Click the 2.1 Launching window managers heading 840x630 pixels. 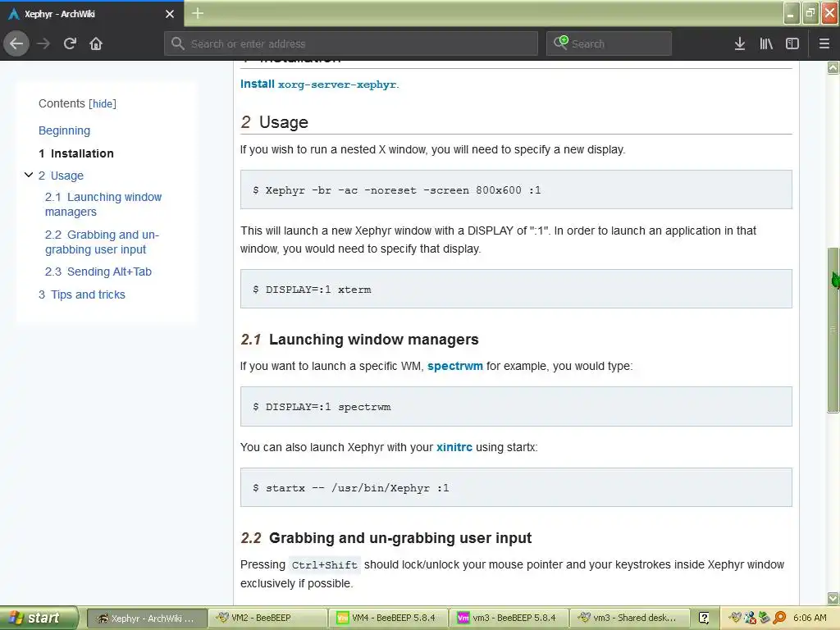(359, 339)
